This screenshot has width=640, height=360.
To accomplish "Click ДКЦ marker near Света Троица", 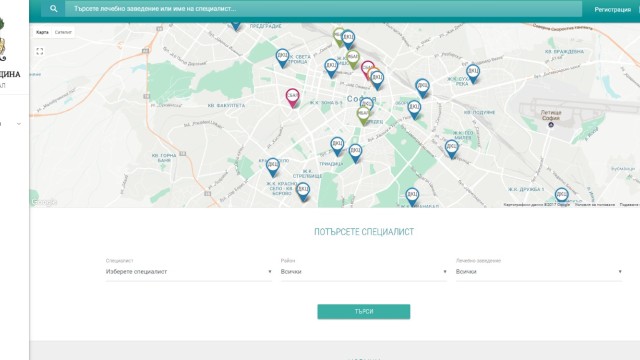I will [282, 58].
